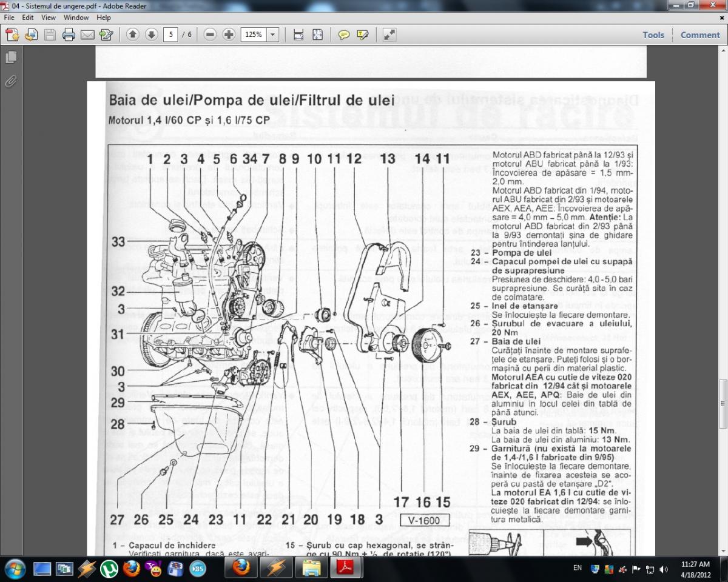728x582 pixels.
Task: Open the View menu
Action: 49,18
